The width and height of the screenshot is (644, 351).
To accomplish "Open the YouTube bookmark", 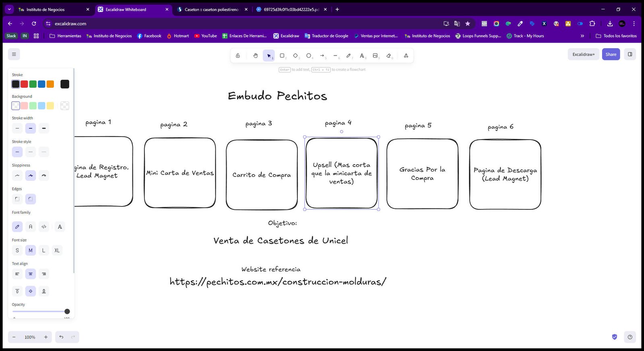I will point(205,36).
